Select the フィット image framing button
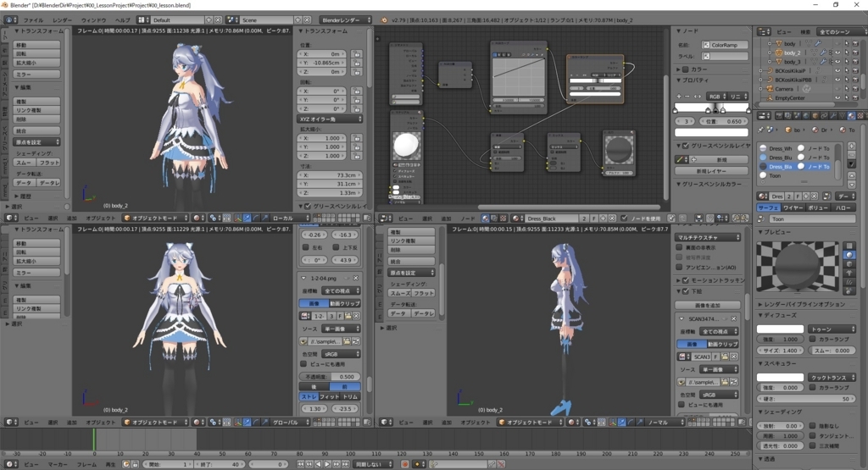Viewport: 868px width, 470px height. point(330,396)
